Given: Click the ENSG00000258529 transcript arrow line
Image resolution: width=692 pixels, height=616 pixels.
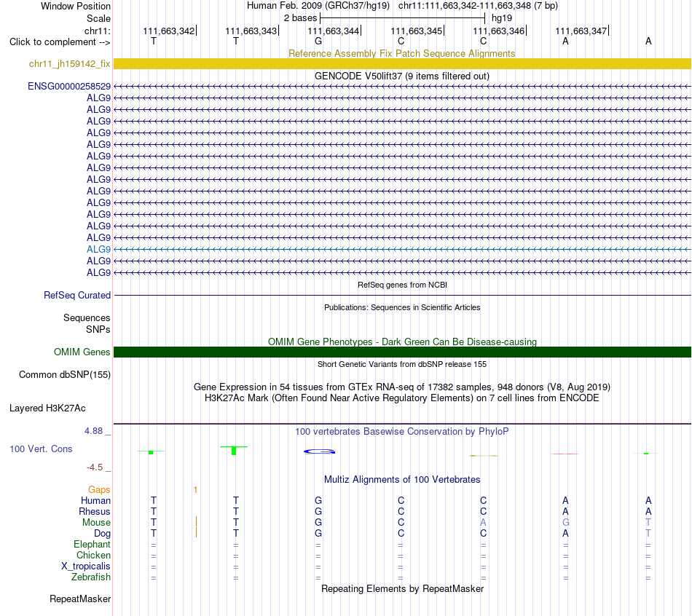Looking at the screenshot, I should (x=402, y=87).
